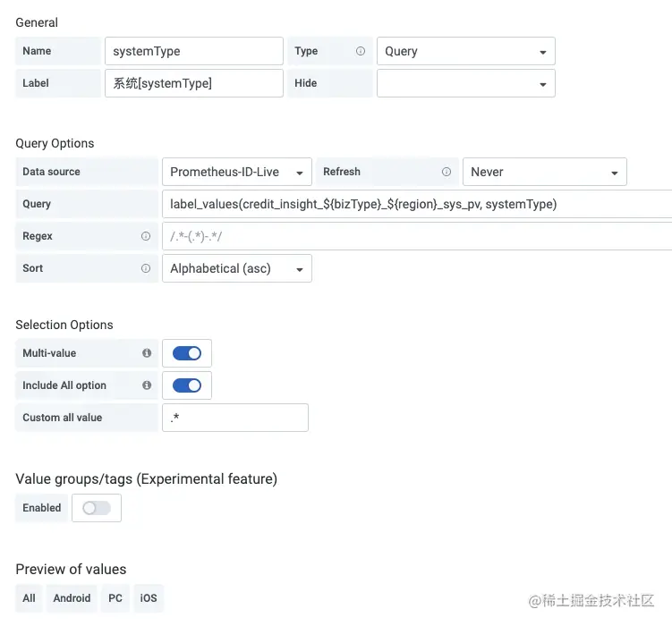Click the info icon next to Refresh
The image size is (672, 626).
(447, 172)
